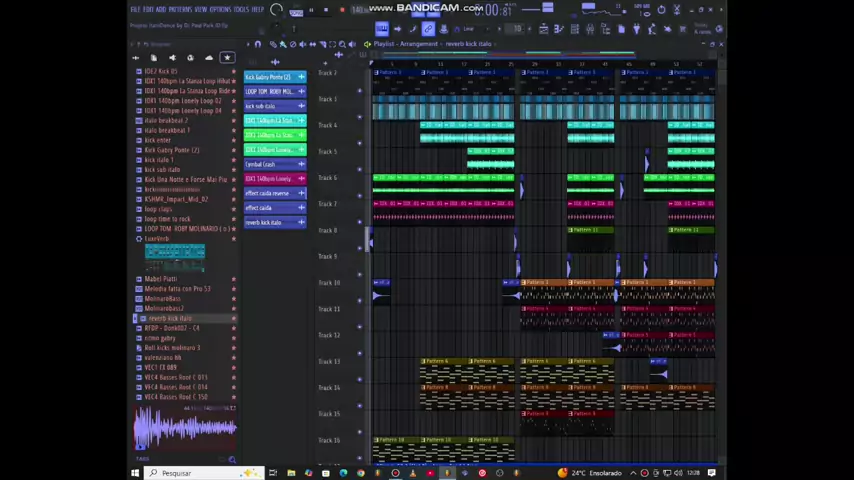Click the Windows Start button
This screenshot has height=480, width=854.
point(135,473)
